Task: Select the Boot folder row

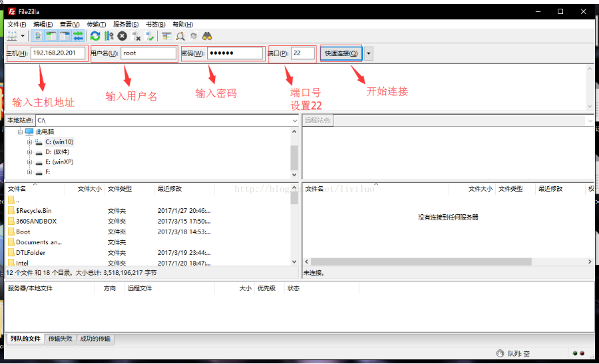Action: [x=109, y=232]
